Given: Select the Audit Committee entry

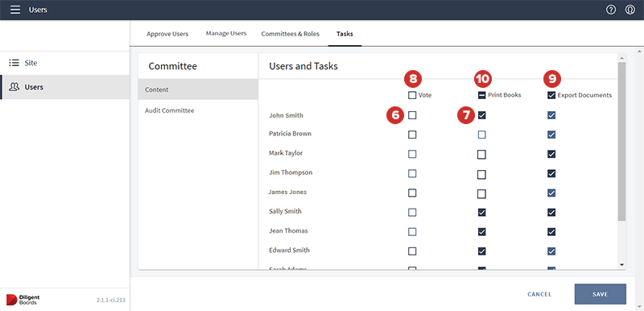Looking at the screenshot, I should 170,110.
